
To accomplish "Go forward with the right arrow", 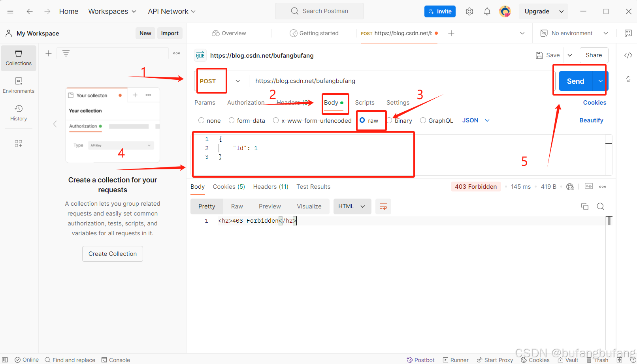I will pyautogui.click(x=47, y=11).
